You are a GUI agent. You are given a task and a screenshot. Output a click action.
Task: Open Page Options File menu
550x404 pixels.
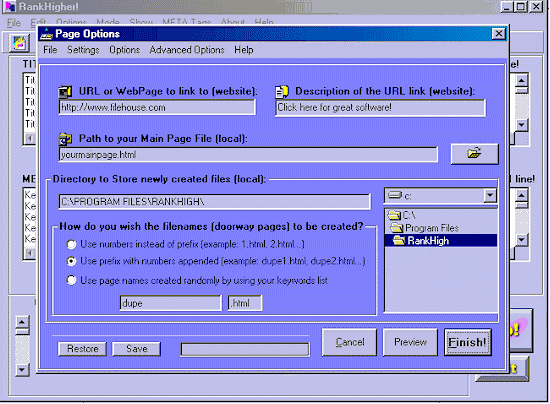pos(50,50)
